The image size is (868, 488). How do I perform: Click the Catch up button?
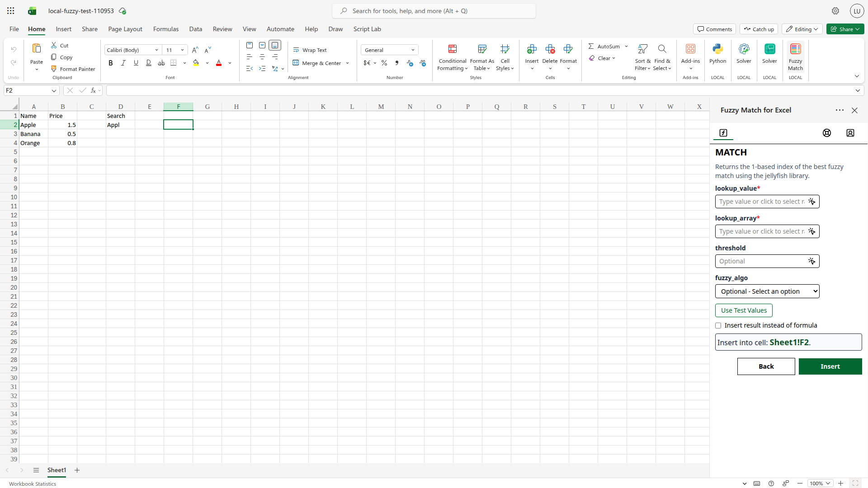(759, 29)
